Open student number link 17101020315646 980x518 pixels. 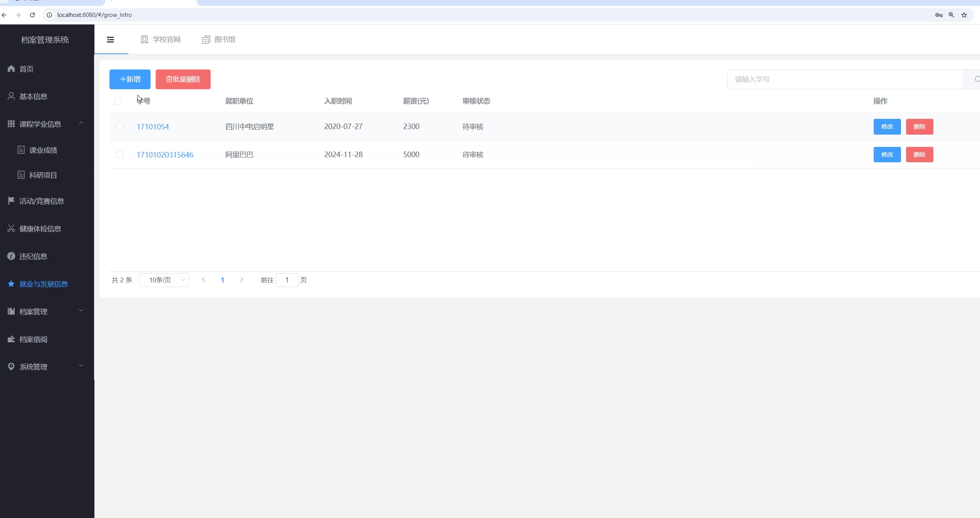pos(165,155)
